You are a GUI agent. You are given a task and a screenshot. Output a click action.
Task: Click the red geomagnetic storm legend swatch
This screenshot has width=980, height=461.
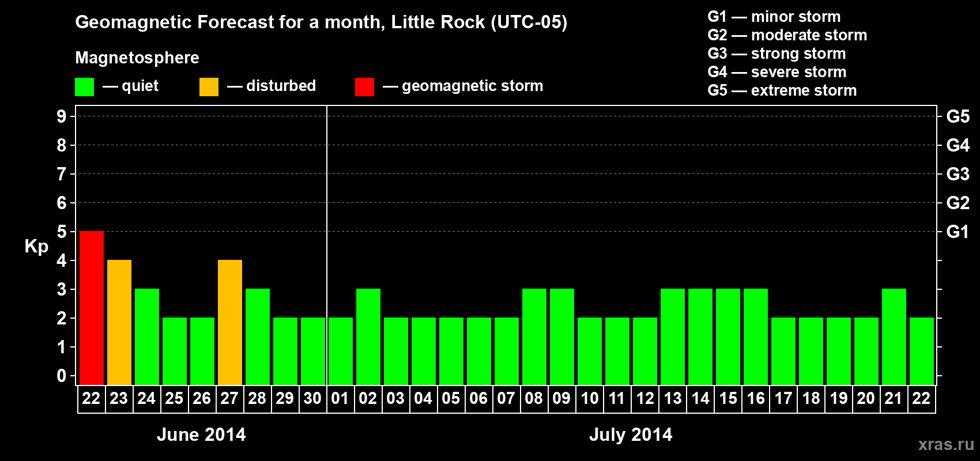364,87
